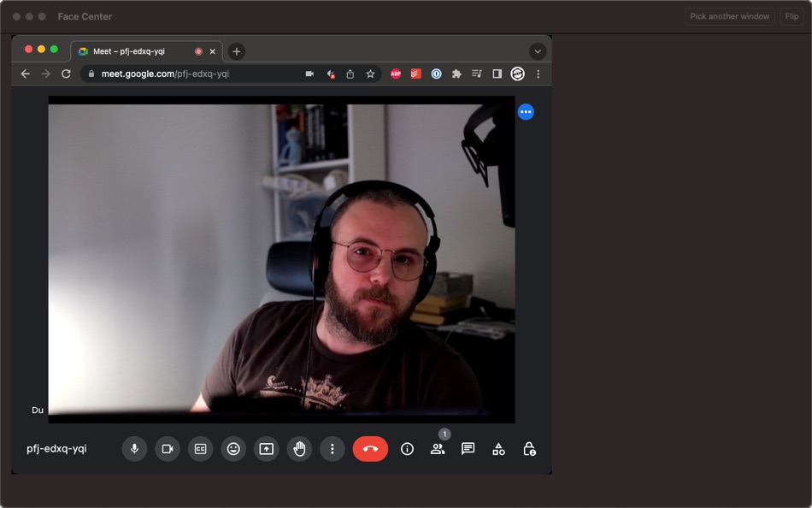Leave call with the red hang-up button
812x508 pixels.
pyautogui.click(x=370, y=449)
